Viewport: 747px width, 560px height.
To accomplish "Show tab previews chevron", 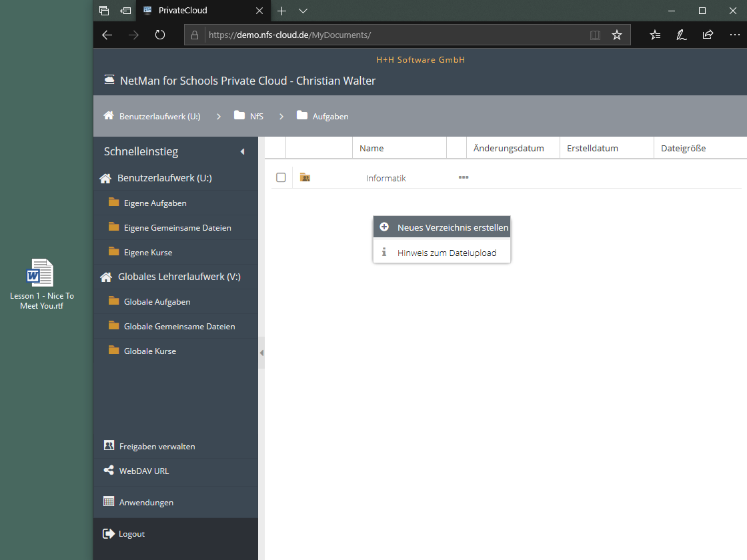I will click(303, 11).
